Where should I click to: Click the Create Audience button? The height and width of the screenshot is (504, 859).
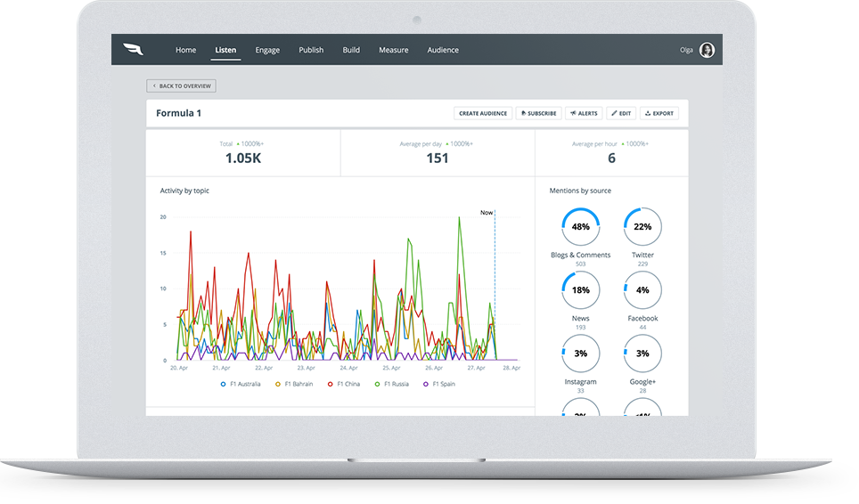pyautogui.click(x=483, y=113)
